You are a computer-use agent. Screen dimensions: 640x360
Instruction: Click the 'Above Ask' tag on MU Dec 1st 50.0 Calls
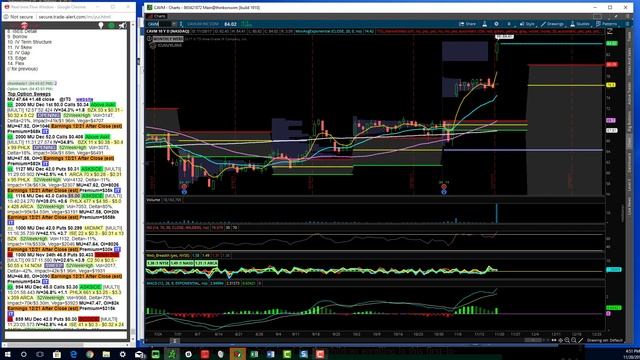point(103,104)
